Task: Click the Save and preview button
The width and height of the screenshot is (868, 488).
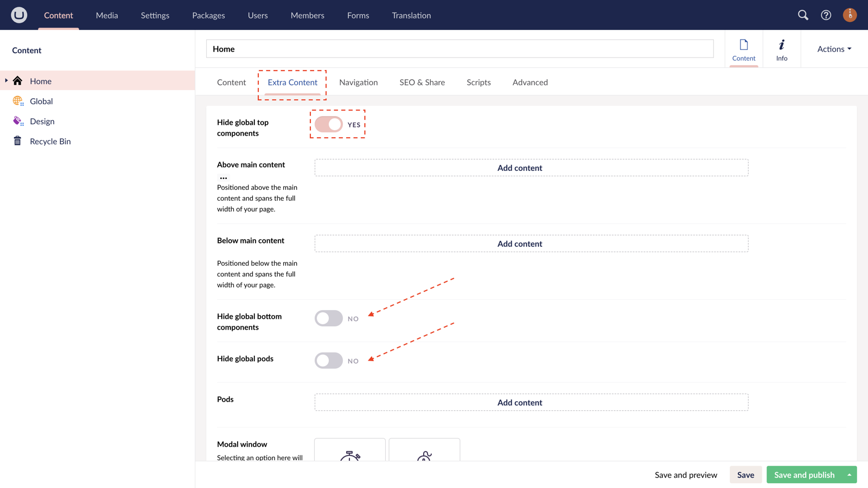Action: point(685,474)
